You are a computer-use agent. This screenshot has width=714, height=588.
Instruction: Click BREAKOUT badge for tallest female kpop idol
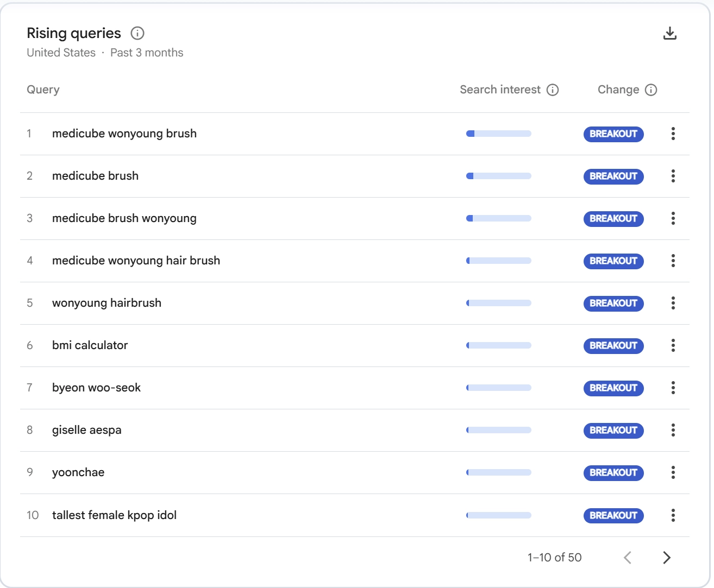pyautogui.click(x=613, y=516)
